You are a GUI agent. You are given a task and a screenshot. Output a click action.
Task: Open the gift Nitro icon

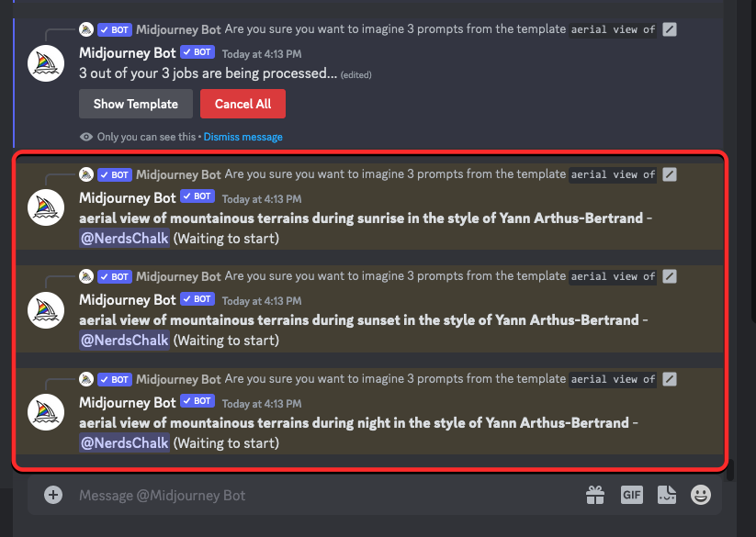595,495
